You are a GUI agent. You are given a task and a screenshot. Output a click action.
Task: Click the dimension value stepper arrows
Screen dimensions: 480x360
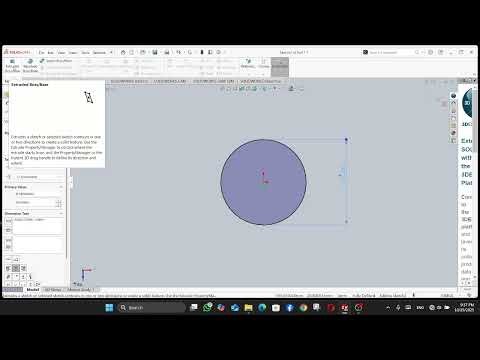tap(59, 203)
